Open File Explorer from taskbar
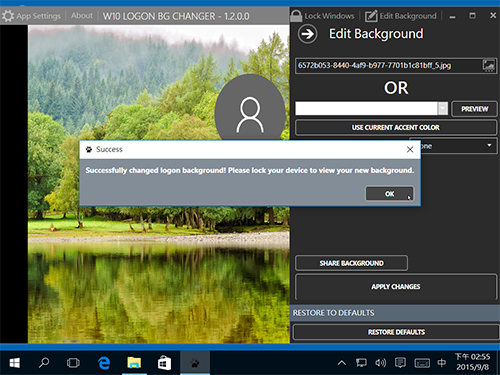 [x=134, y=363]
